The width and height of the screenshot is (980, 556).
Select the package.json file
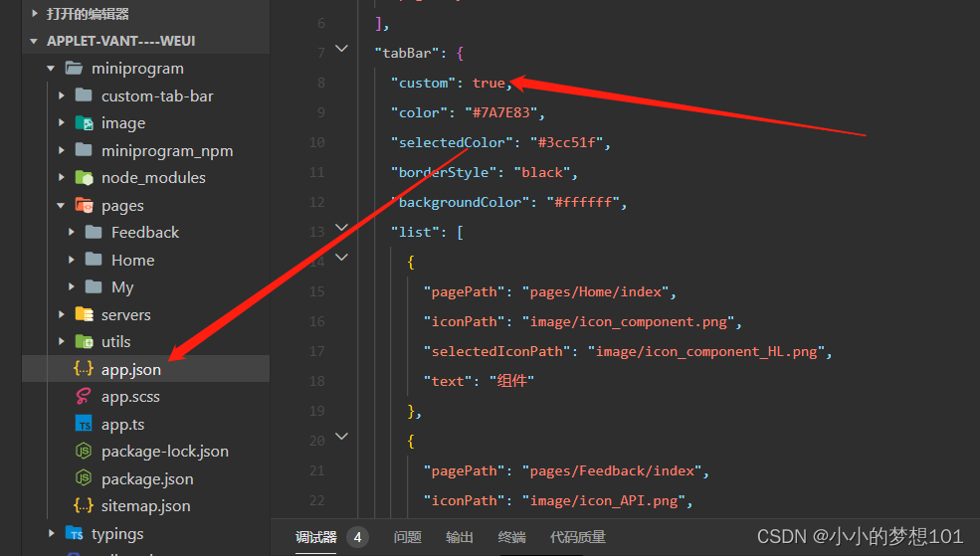[147, 478]
